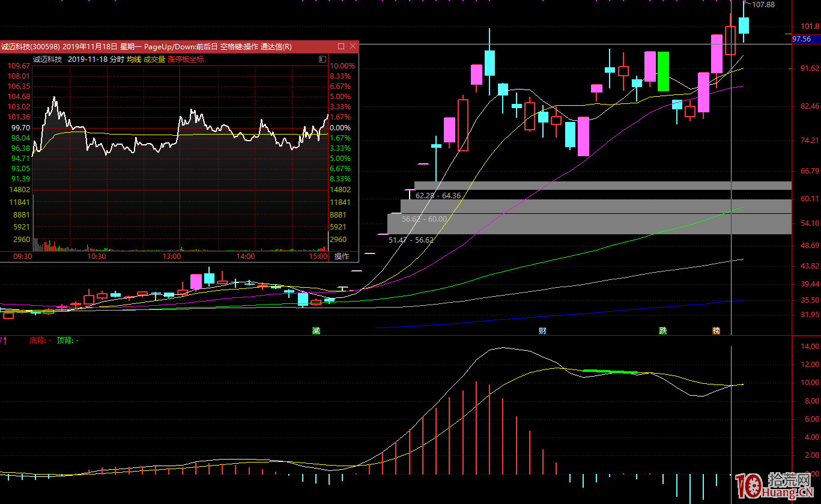Click the blue 财 financial report marker
Viewport: 821px width, 504px height.
(542, 331)
